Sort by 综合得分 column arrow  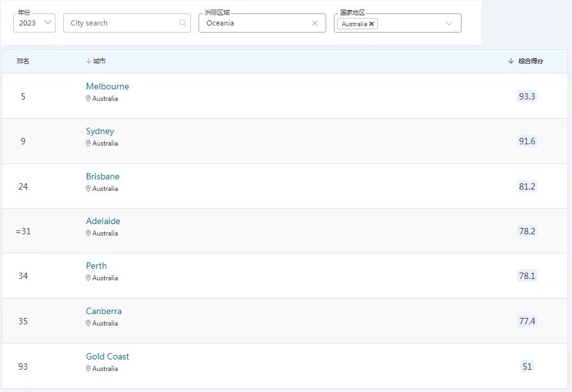[511, 61]
